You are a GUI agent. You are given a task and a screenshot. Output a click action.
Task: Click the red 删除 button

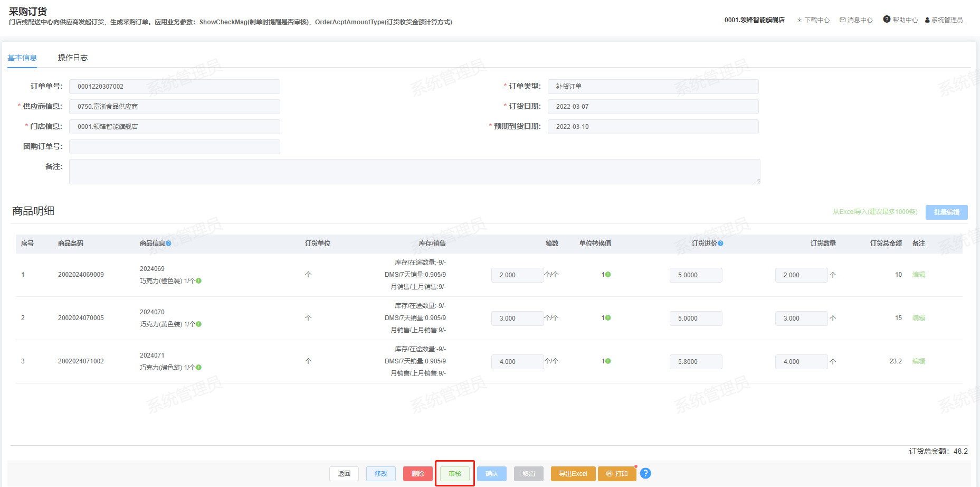pos(417,474)
